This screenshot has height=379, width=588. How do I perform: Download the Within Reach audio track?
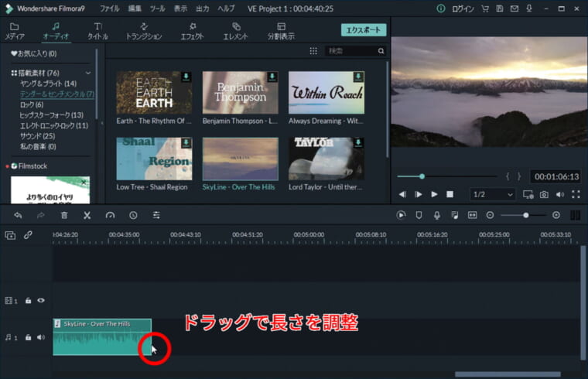(358, 77)
